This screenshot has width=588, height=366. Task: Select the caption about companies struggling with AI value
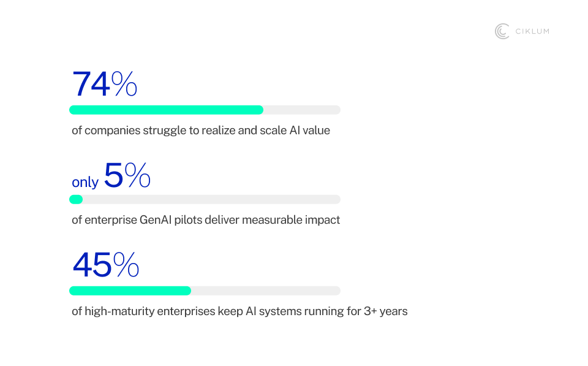(x=201, y=130)
